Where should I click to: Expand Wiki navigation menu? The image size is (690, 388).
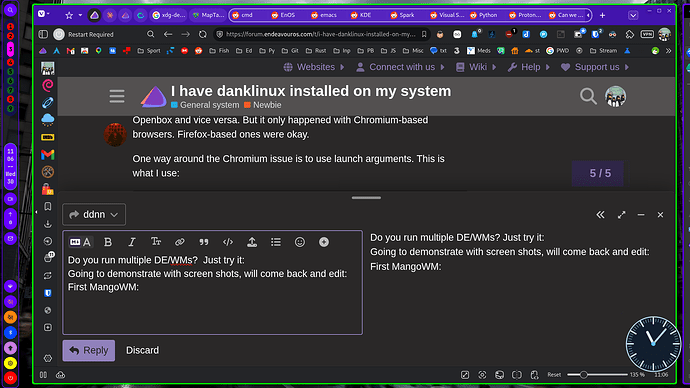coord(476,67)
